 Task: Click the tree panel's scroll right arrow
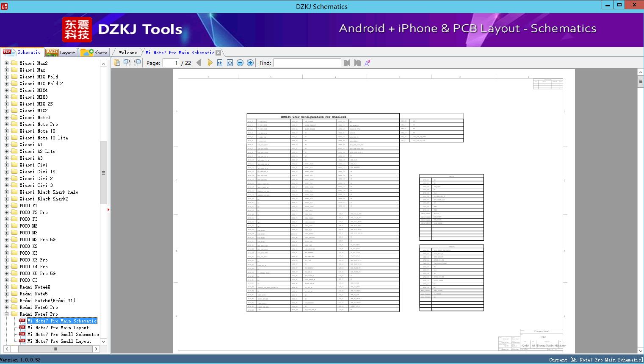[96, 349]
